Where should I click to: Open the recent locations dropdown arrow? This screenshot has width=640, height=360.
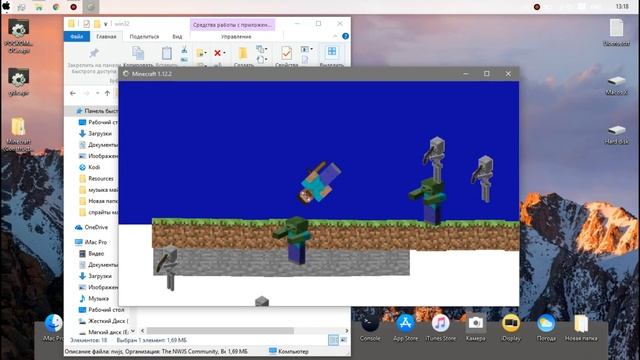coord(98,93)
